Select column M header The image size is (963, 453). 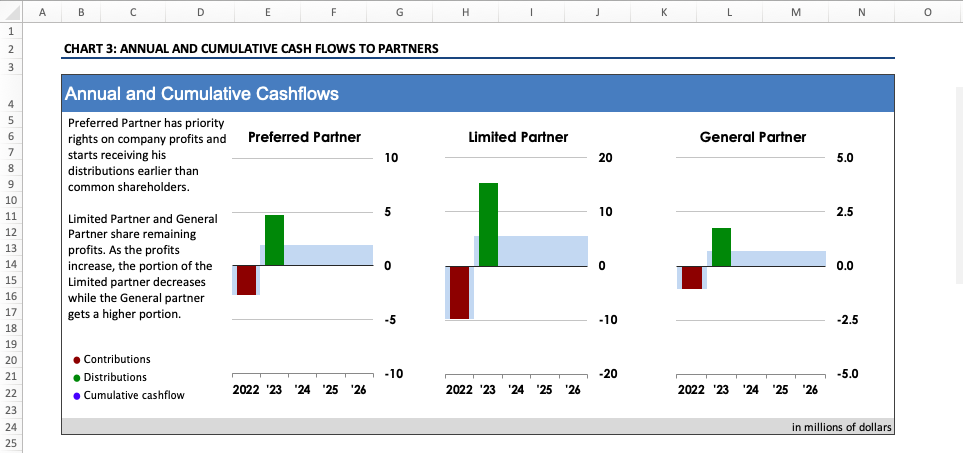pos(796,12)
